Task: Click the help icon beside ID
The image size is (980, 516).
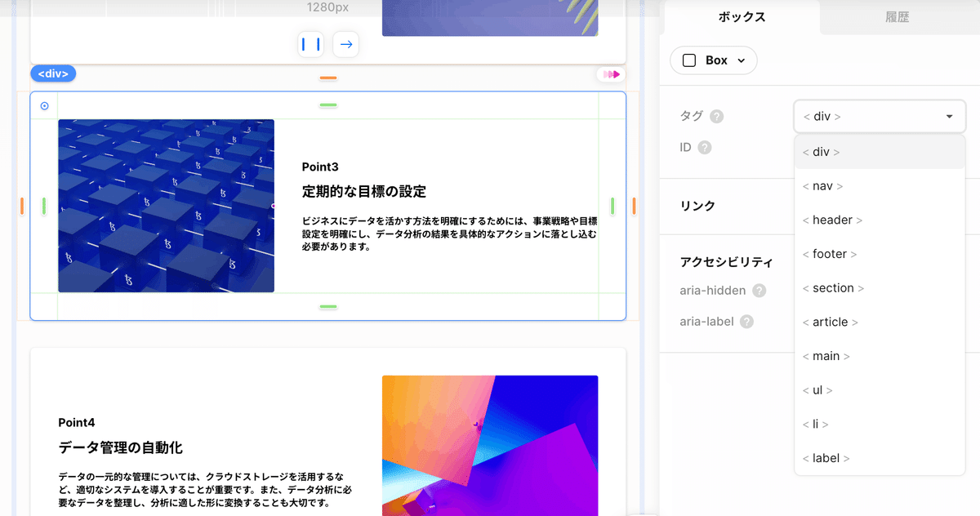Action: point(705,148)
